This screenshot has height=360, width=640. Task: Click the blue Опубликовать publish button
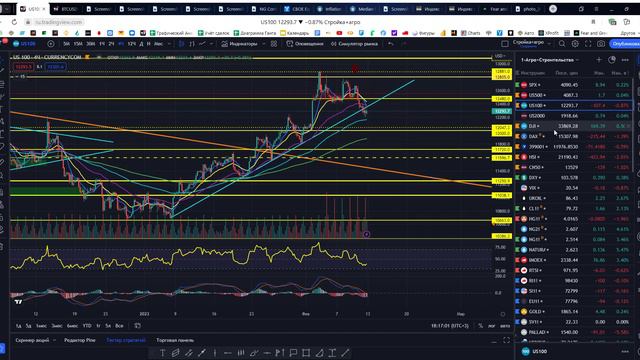pos(624,44)
